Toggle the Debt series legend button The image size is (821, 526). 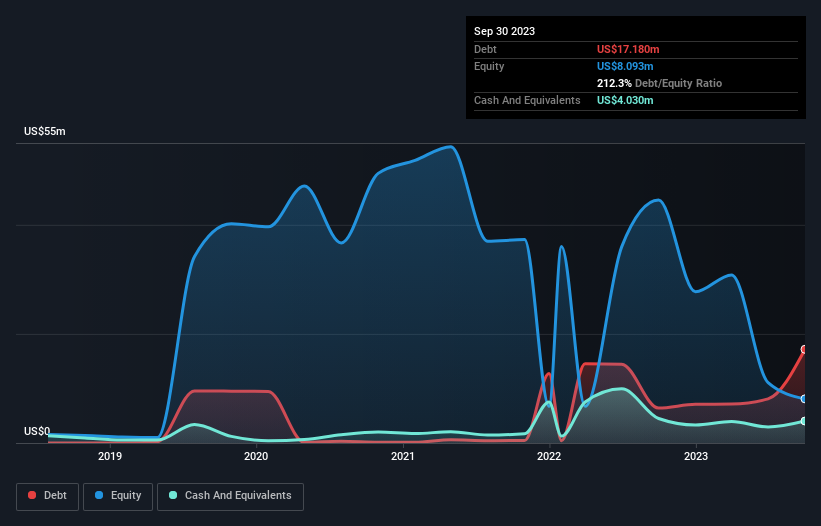point(47,496)
